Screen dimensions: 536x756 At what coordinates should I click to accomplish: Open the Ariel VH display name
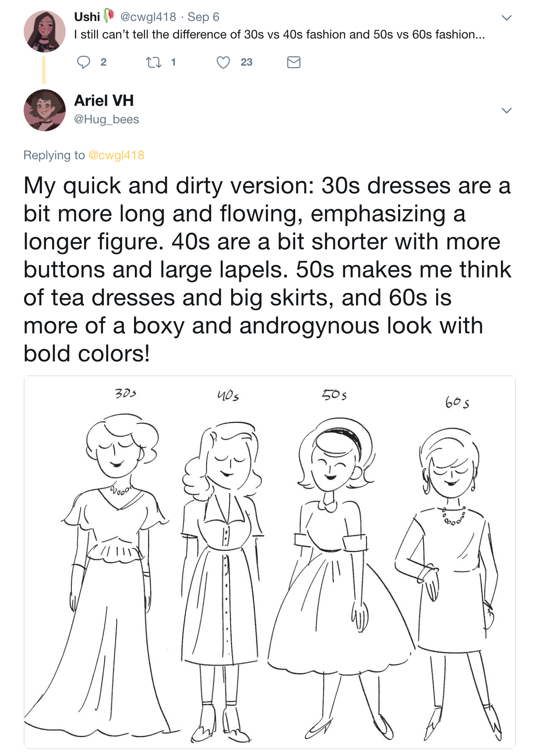(x=104, y=101)
